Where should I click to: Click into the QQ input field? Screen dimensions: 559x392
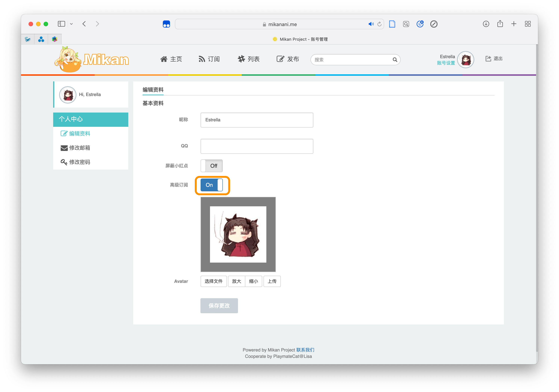click(x=257, y=146)
